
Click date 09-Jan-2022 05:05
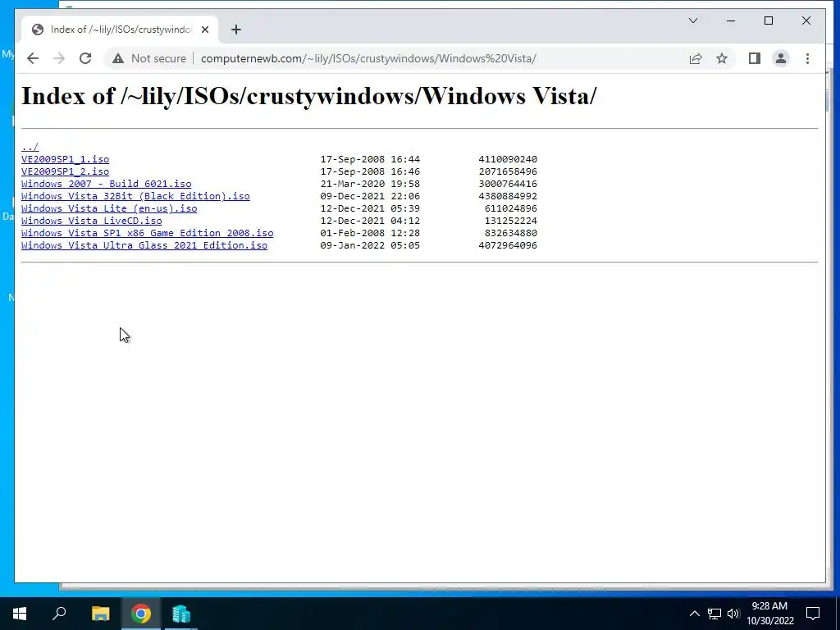coord(370,245)
